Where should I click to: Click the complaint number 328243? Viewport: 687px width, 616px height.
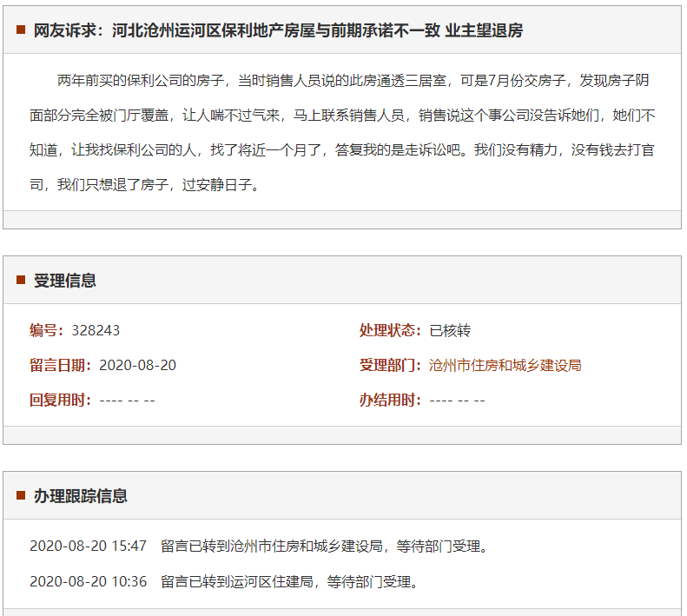tap(96, 330)
